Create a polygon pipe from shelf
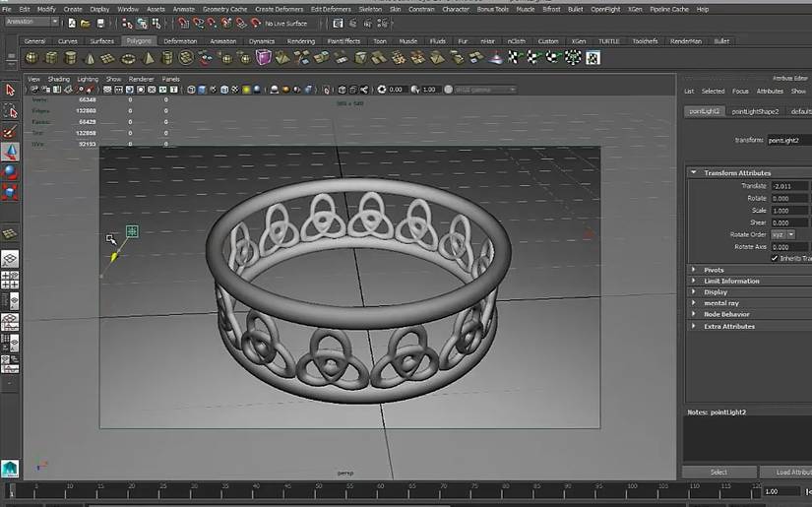Image resolution: width=812 pixels, height=507 pixels. [x=166, y=57]
